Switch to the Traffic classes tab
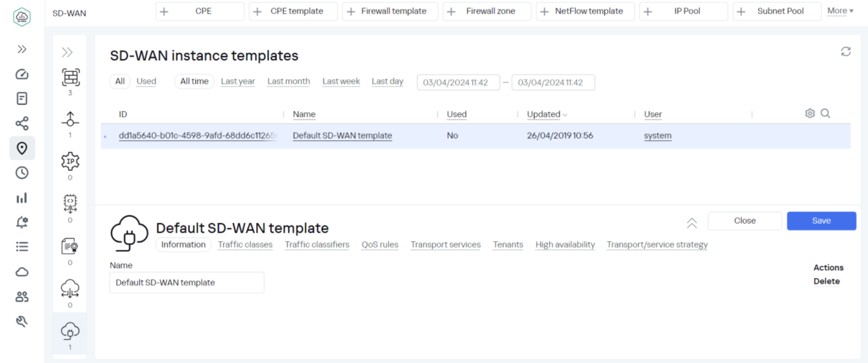Viewport: 868px width, 363px height. (x=245, y=245)
